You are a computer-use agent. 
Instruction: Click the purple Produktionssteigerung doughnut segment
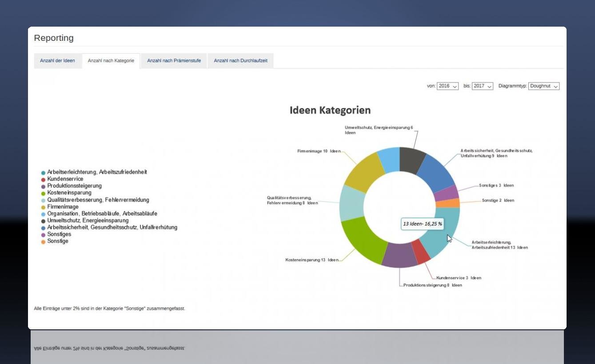pos(399,256)
